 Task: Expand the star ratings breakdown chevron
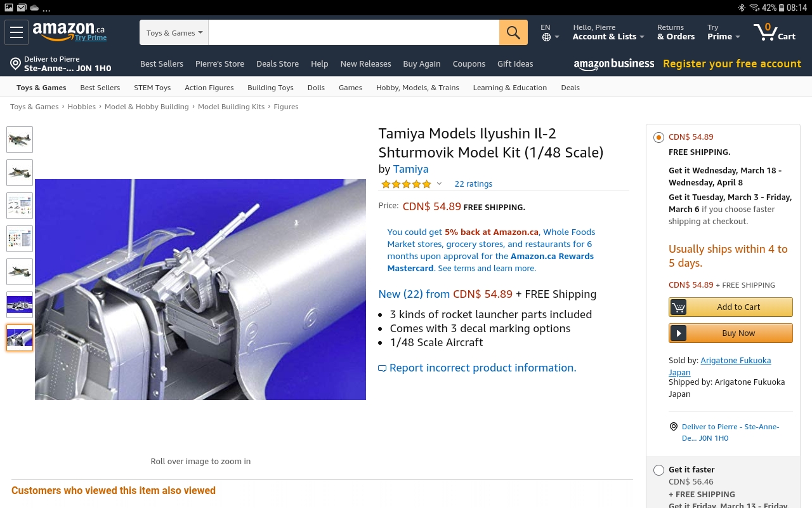[x=439, y=184]
